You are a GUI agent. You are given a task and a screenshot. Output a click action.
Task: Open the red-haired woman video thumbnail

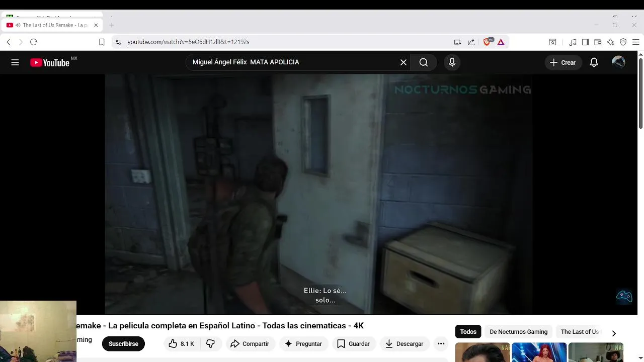[x=539, y=352]
